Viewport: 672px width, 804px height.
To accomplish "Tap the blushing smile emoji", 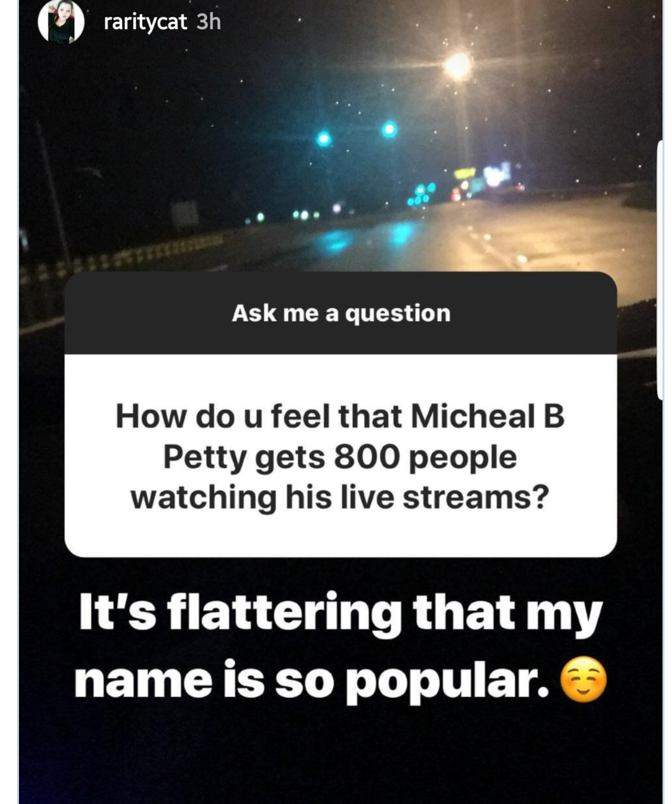I will pyautogui.click(x=584, y=679).
